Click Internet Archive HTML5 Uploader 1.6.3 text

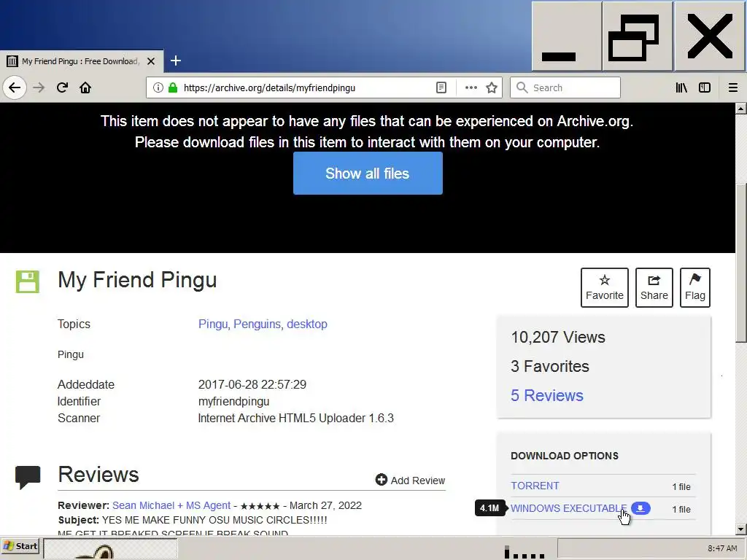296,418
